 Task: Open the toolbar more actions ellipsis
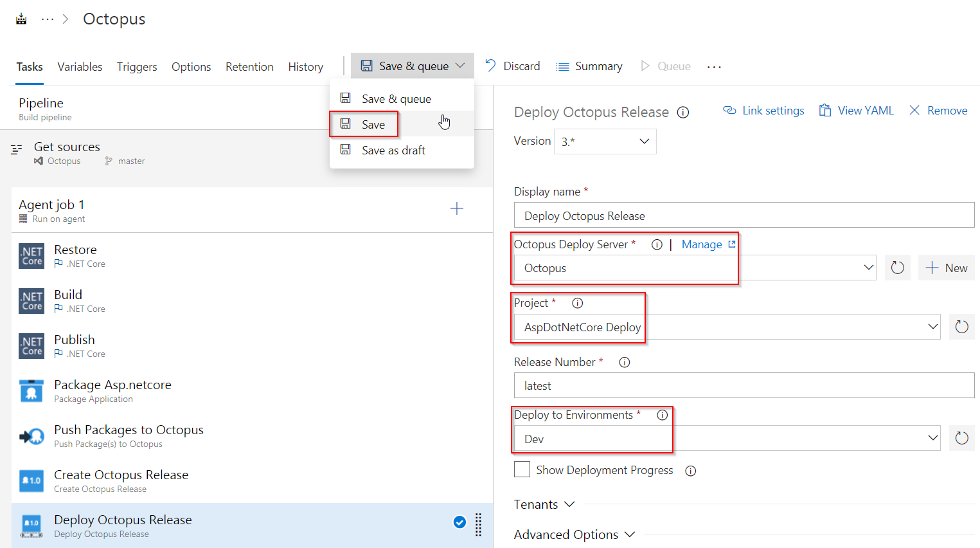(714, 66)
